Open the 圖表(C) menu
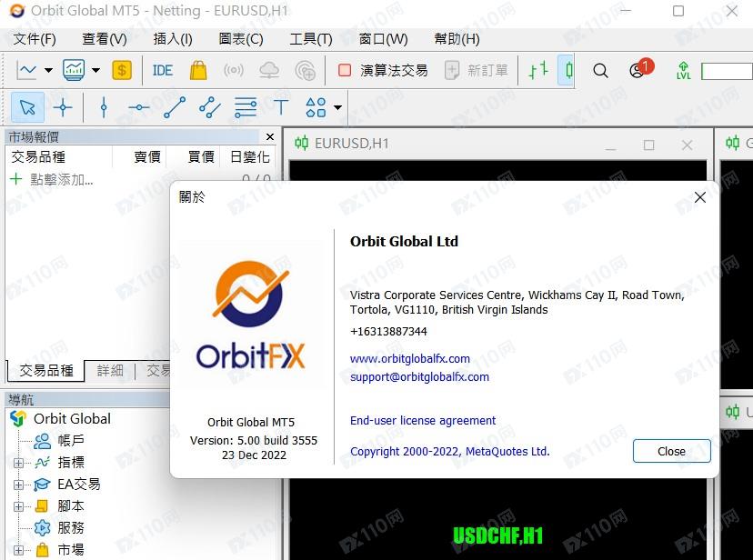 pyautogui.click(x=241, y=39)
